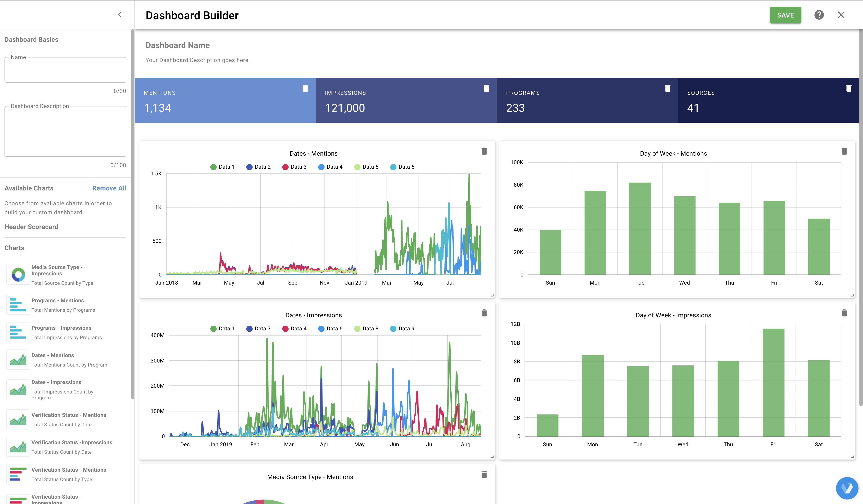Remove the Day of Week - Impressions chart
863x504 pixels.
point(844,313)
